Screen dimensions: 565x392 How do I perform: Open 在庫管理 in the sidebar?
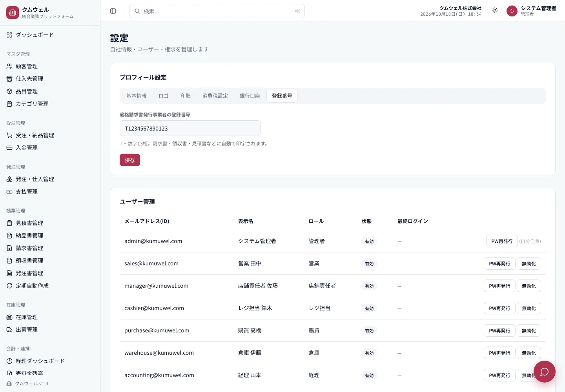coord(50,317)
